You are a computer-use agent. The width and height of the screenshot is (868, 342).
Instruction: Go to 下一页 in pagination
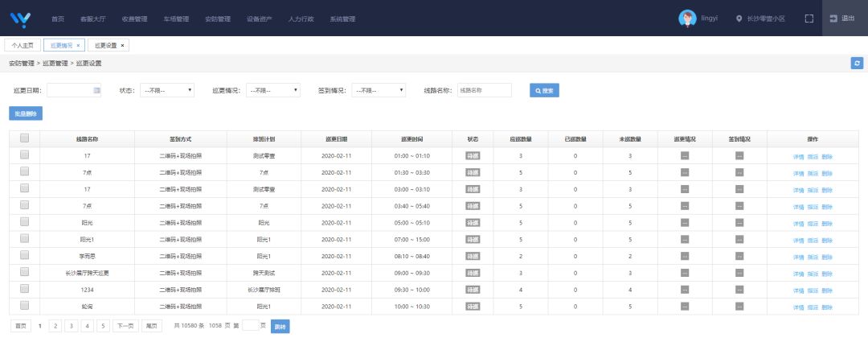tap(125, 327)
